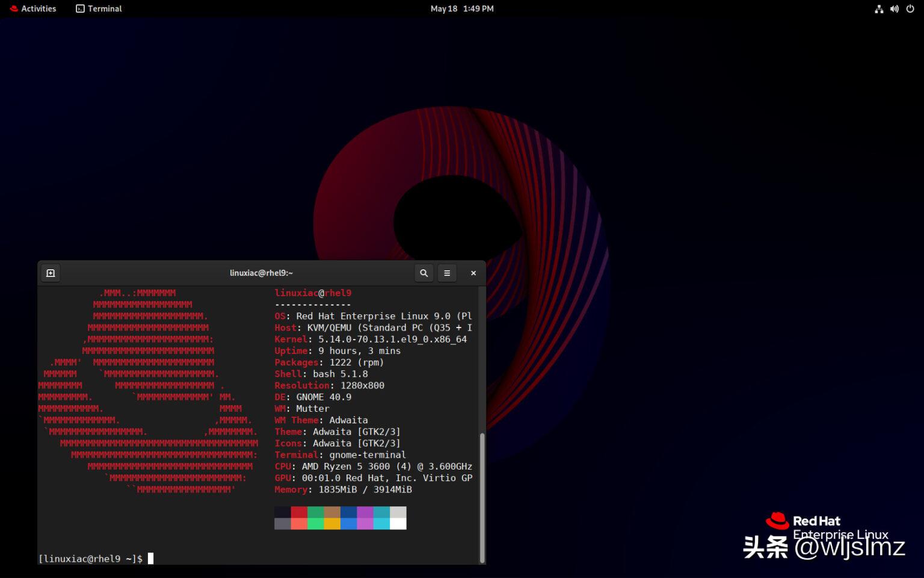Screen dimensions: 924x578
Task: Click the terminal title linuxiac@rhel9:~
Action: click(261, 273)
